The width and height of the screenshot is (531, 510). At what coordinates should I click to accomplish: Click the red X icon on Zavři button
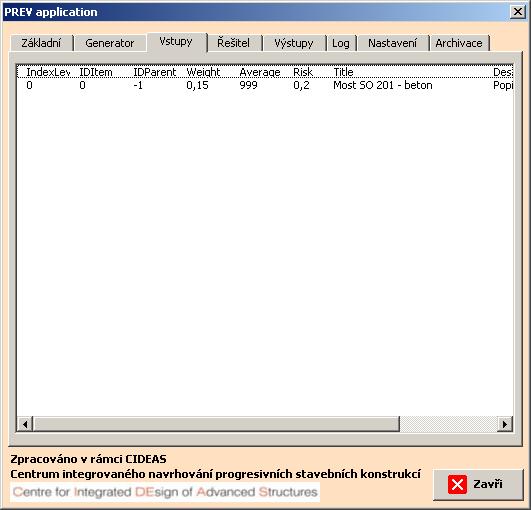click(x=457, y=484)
